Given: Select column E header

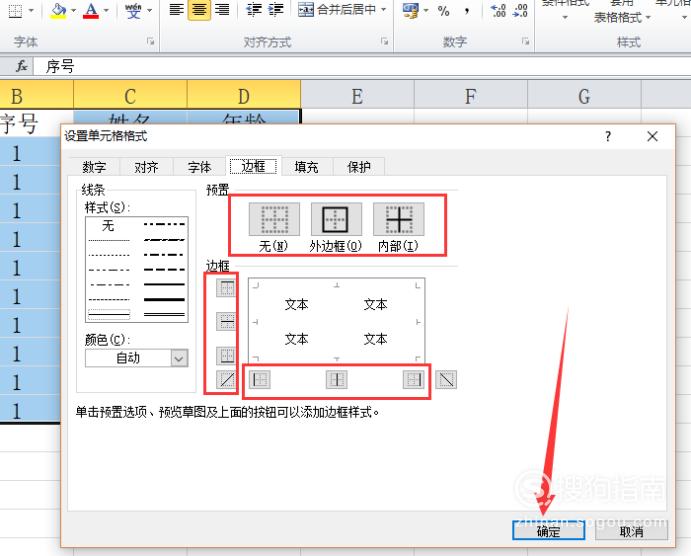Looking at the screenshot, I should coord(357,95).
